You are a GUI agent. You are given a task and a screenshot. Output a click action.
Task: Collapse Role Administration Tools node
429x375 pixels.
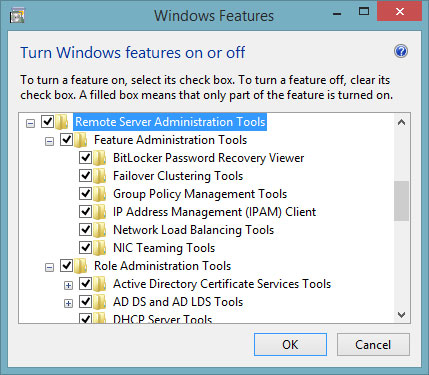pos(49,267)
